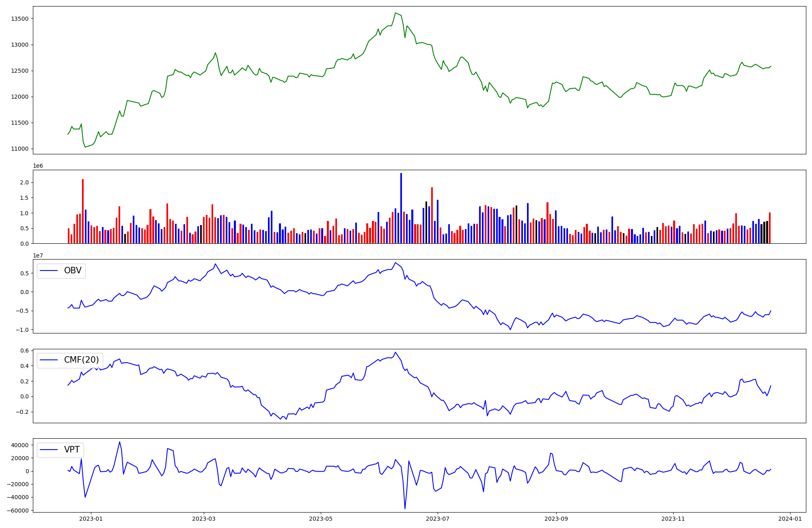
Task: Click the 2024-01 date tick label
Action: [x=790, y=519]
